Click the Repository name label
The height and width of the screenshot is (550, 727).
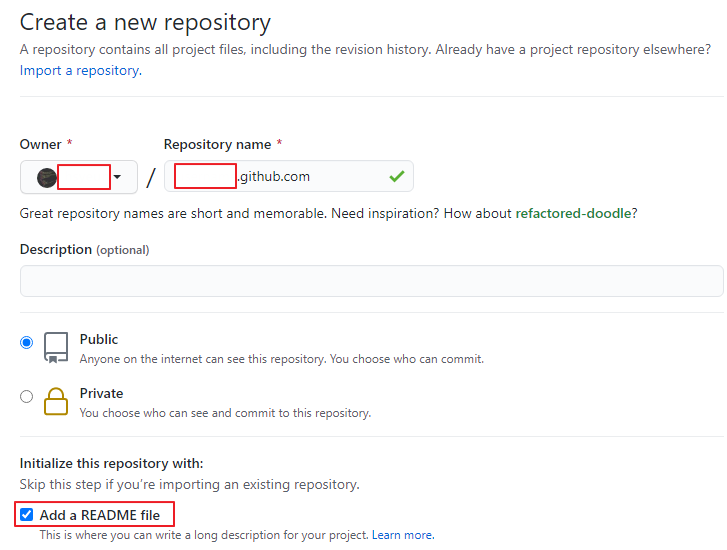tap(217, 144)
